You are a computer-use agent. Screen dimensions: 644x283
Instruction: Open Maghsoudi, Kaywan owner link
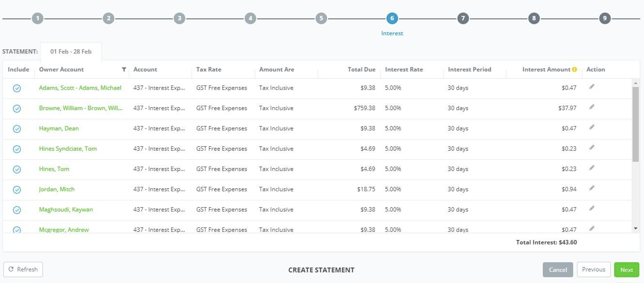[x=66, y=209]
